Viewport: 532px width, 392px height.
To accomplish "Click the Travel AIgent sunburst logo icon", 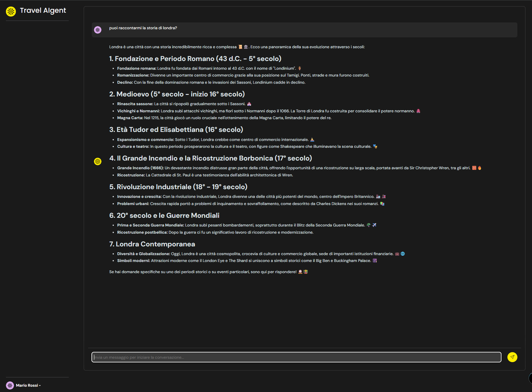I will (11, 11).
